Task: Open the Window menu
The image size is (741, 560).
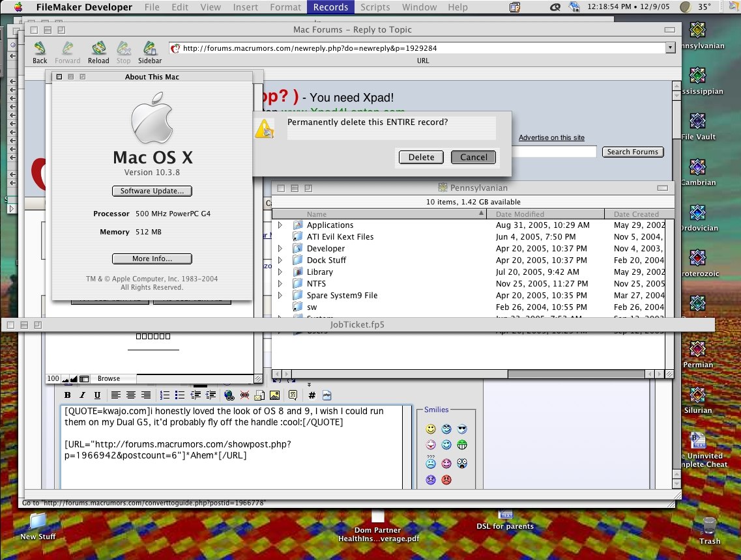Action: click(419, 7)
